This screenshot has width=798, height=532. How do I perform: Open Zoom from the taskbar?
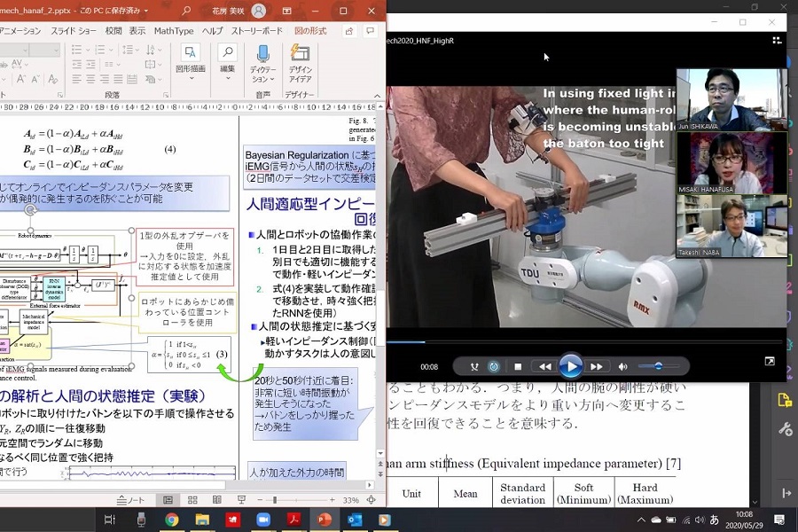263,520
